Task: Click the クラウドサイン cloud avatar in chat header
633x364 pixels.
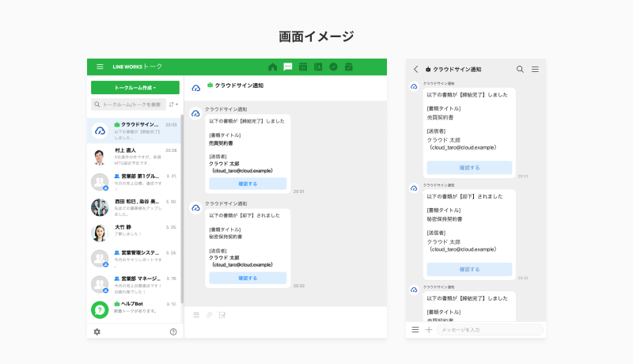Action: point(195,88)
